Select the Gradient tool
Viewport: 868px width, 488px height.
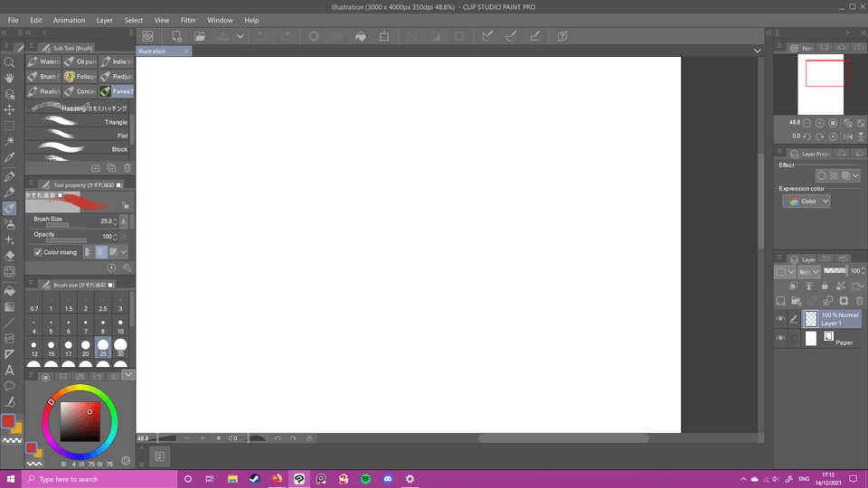point(9,306)
